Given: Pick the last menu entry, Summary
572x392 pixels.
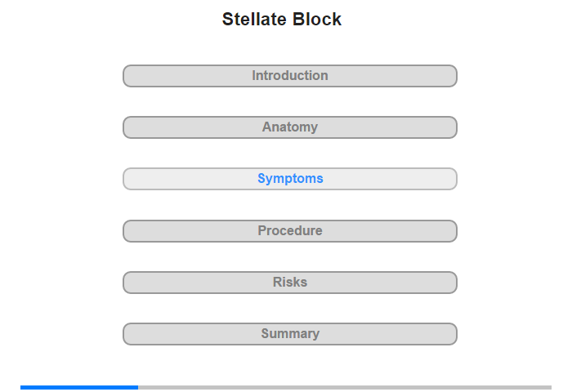Looking at the screenshot, I should pyautogui.click(x=290, y=334).
